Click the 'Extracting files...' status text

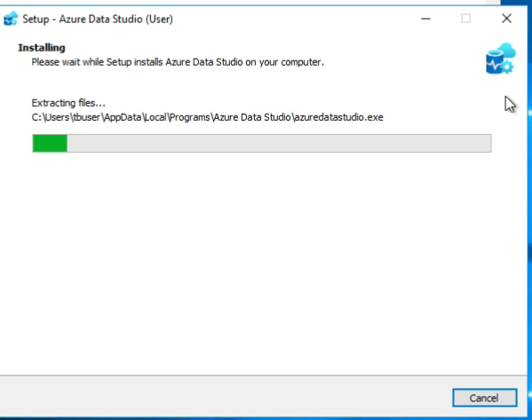(68, 103)
